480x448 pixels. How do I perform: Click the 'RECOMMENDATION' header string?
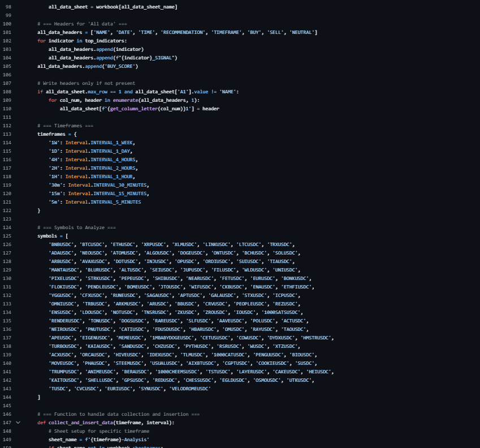point(183,32)
